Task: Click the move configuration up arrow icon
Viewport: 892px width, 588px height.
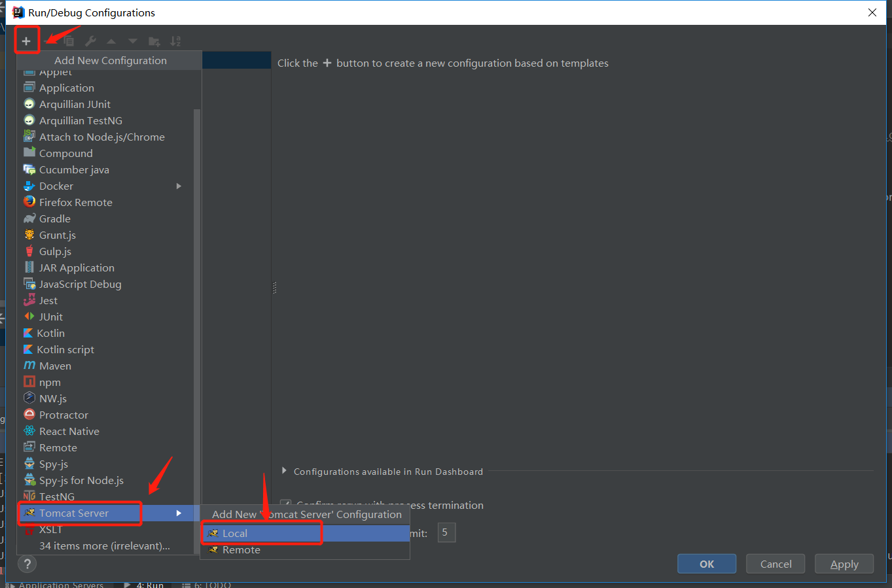Action: coord(111,41)
